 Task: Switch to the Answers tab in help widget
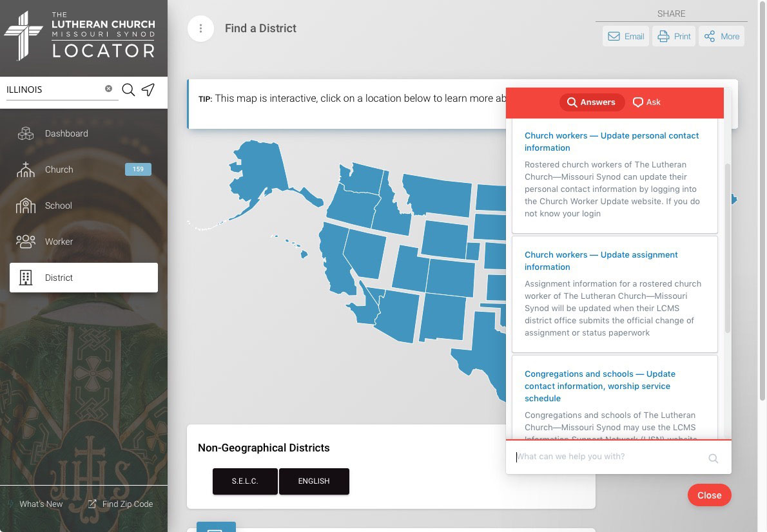pos(592,102)
